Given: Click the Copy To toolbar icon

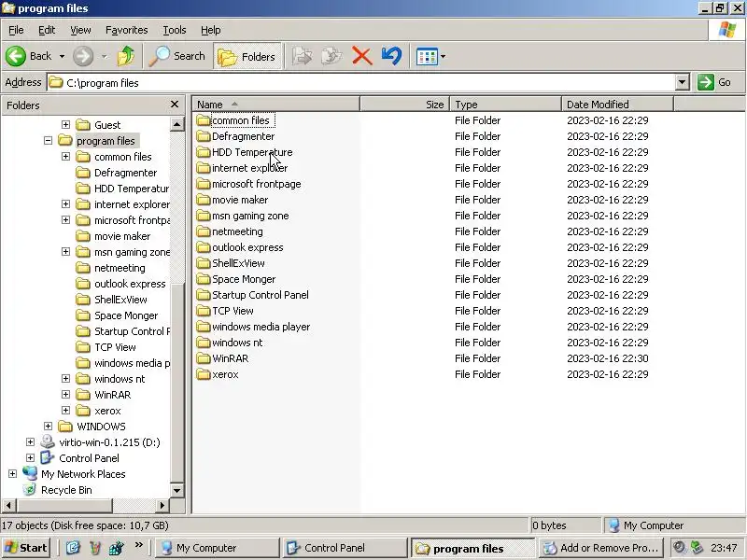Looking at the screenshot, I should [x=331, y=56].
